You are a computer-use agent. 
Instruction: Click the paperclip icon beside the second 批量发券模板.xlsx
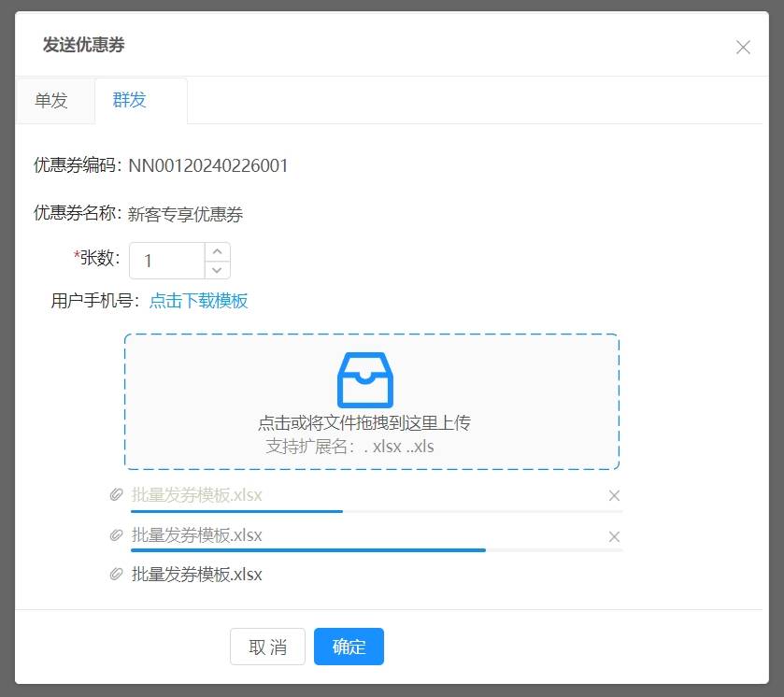coord(114,535)
